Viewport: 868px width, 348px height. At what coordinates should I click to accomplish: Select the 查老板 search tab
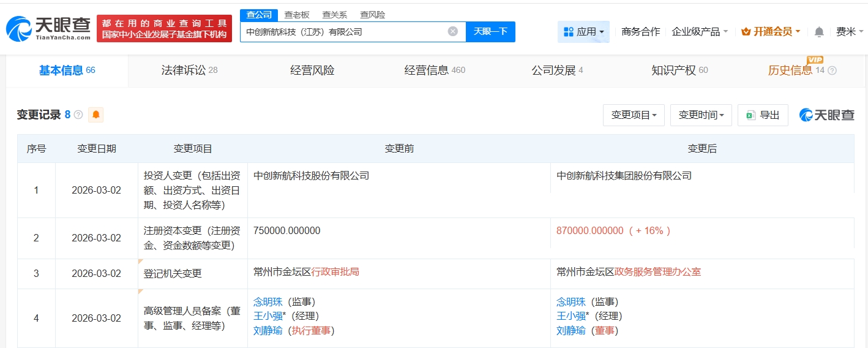click(x=297, y=15)
